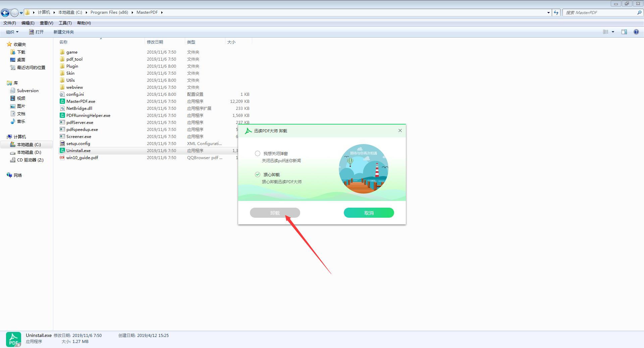The width and height of the screenshot is (644, 348).
Task: Click the green 取消 button
Action: [x=369, y=213]
